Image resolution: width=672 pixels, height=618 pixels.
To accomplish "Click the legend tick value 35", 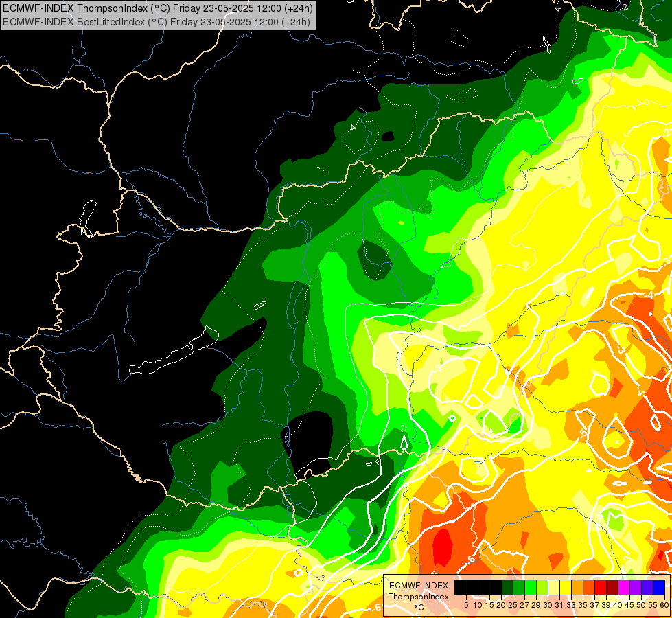I will (x=583, y=605).
